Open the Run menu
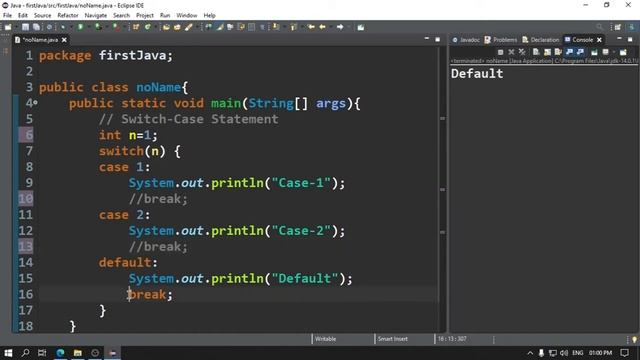This screenshot has height=360, width=640. point(165,15)
